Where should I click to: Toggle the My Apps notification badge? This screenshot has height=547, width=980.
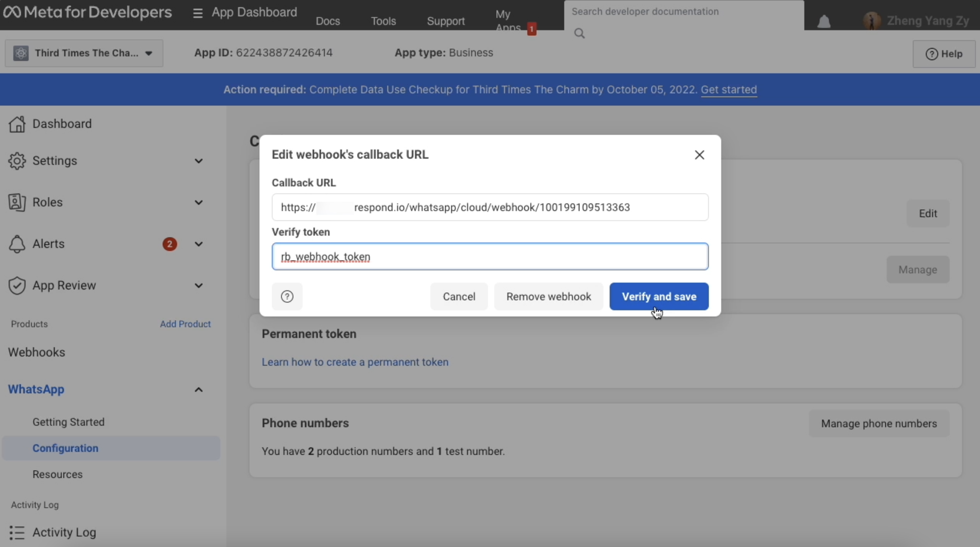coord(532,28)
